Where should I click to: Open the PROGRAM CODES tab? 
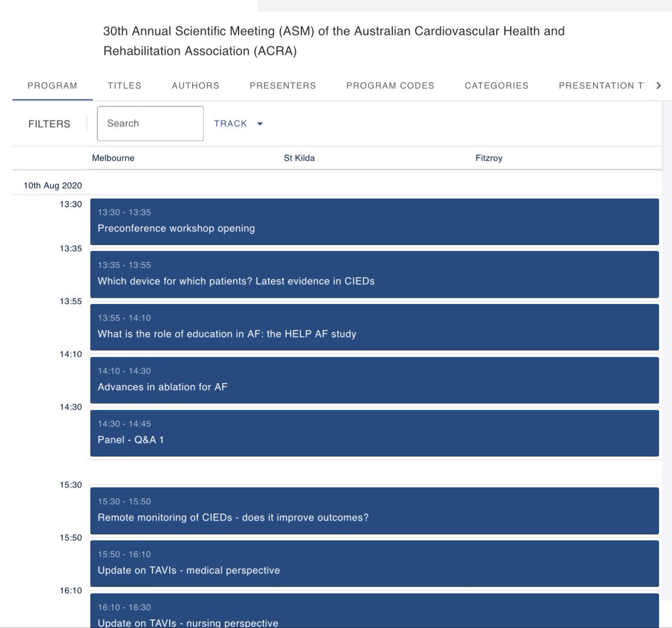click(390, 85)
